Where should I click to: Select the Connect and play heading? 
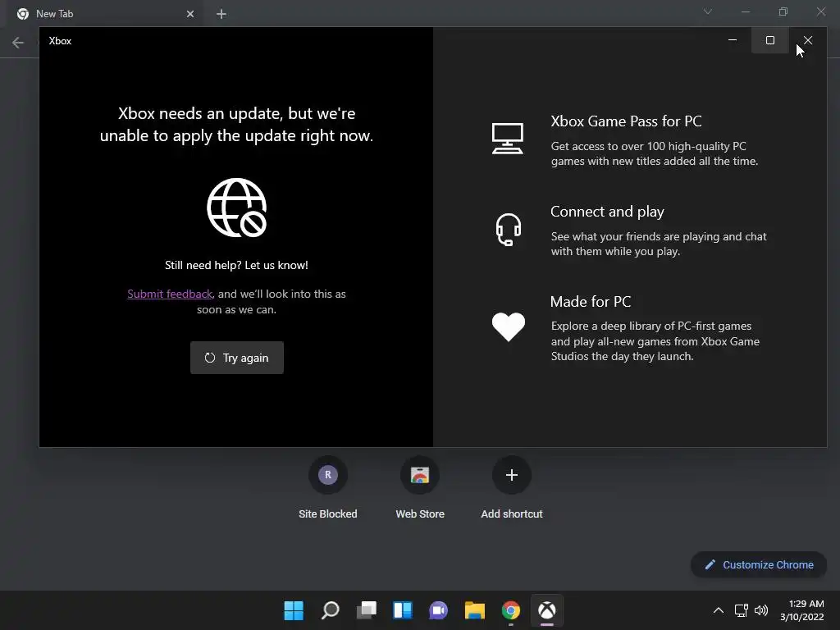(607, 212)
